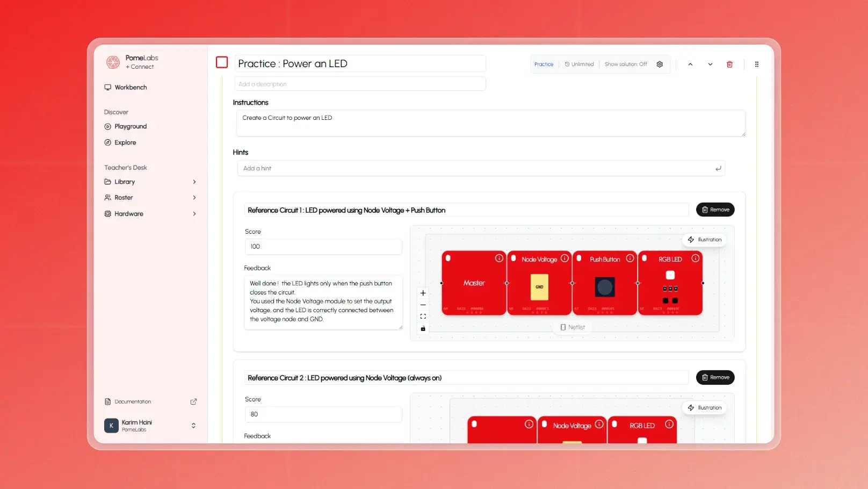The image size is (868, 489).
Task: Remove Reference Circuit 2
Action: coord(715,377)
